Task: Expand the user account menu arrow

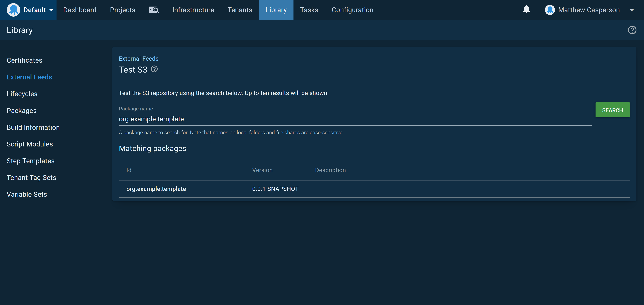Action: click(632, 10)
